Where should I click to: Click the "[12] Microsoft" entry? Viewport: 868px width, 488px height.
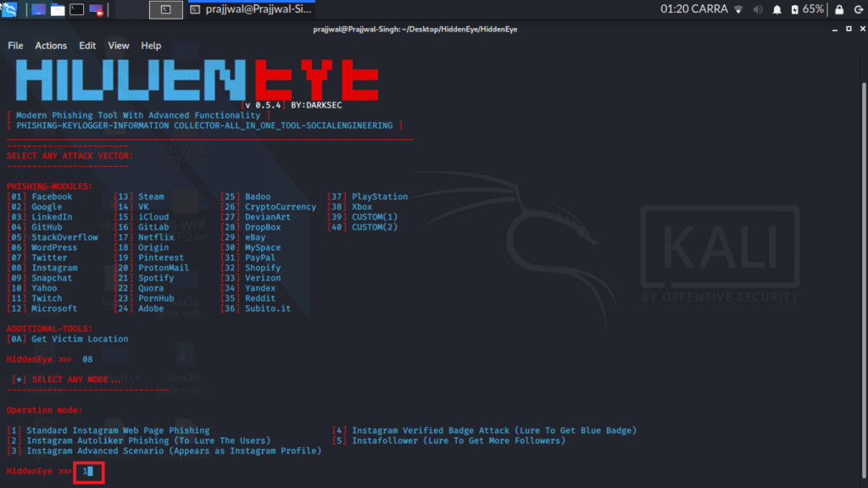42,308
